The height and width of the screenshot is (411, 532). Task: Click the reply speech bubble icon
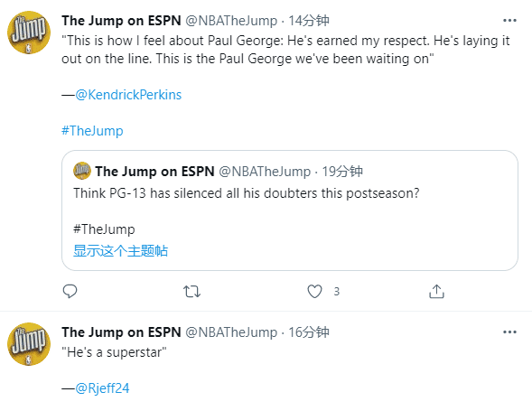pos(70,291)
